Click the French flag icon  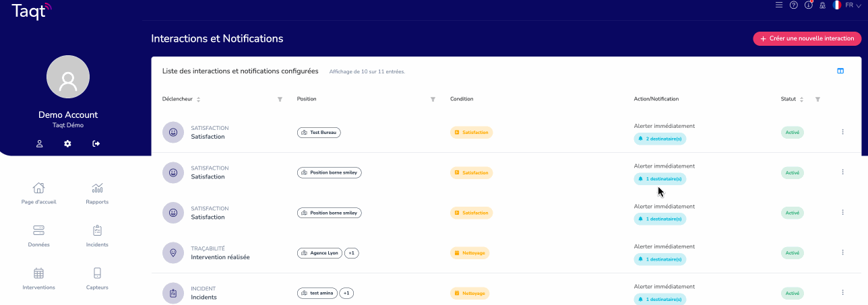point(836,5)
